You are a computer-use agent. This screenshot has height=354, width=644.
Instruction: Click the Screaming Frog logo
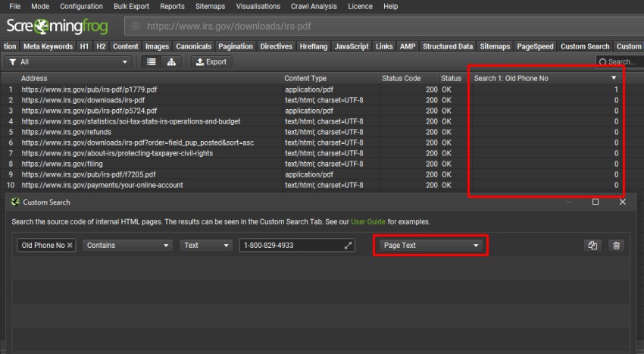[57, 27]
